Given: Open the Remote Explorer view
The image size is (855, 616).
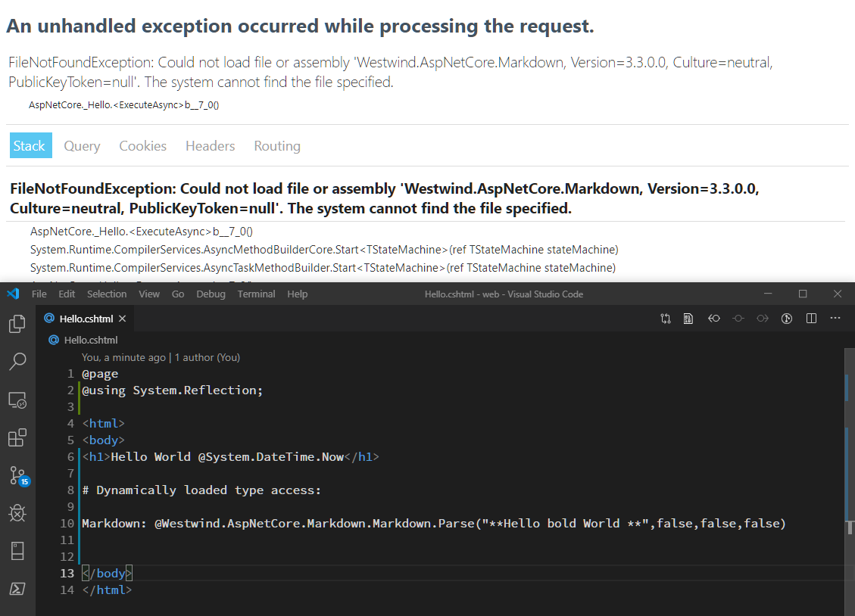Looking at the screenshot, I should click(x=17, y=400).
